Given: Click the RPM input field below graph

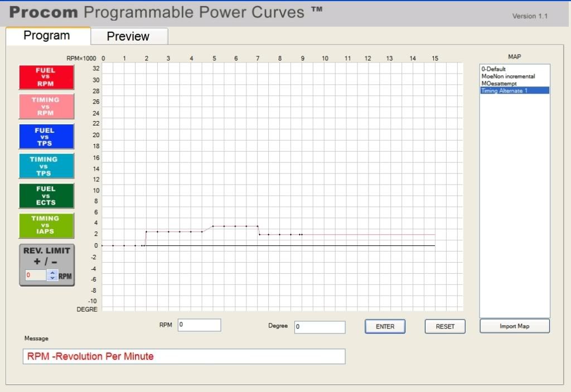Looking at the screenshot, I should click(199, 325).
